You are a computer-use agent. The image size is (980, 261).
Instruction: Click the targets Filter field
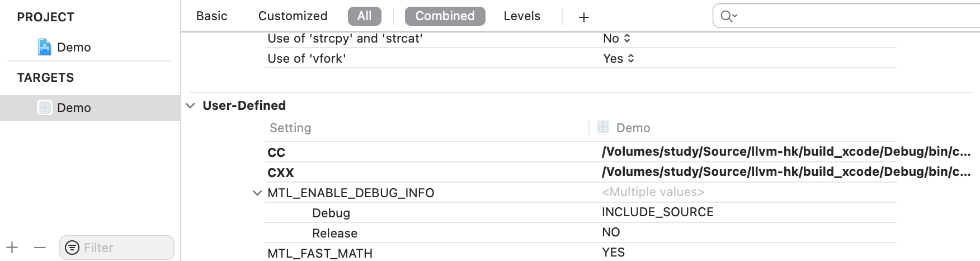pos(117,248)
